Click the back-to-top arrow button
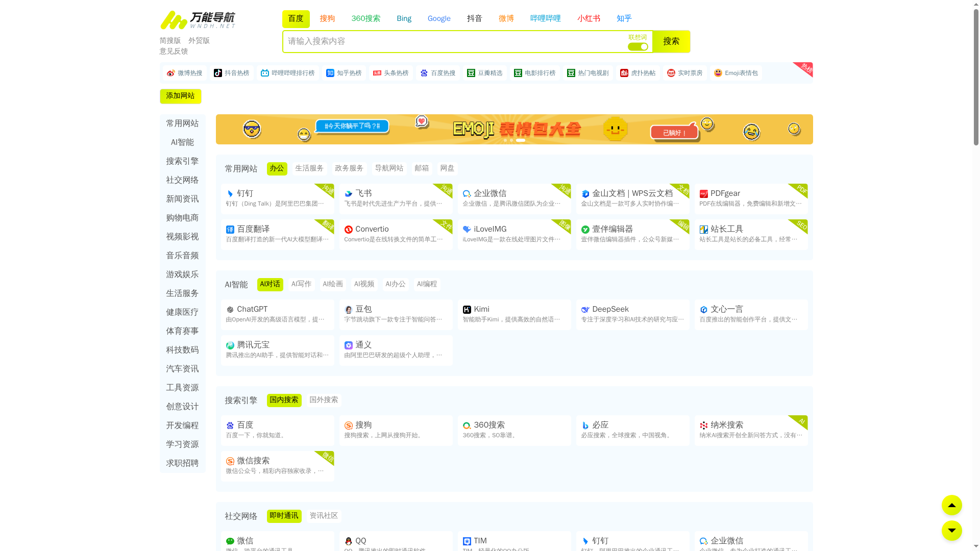This screenshot has height=551, width=980. tap(951, 505)
